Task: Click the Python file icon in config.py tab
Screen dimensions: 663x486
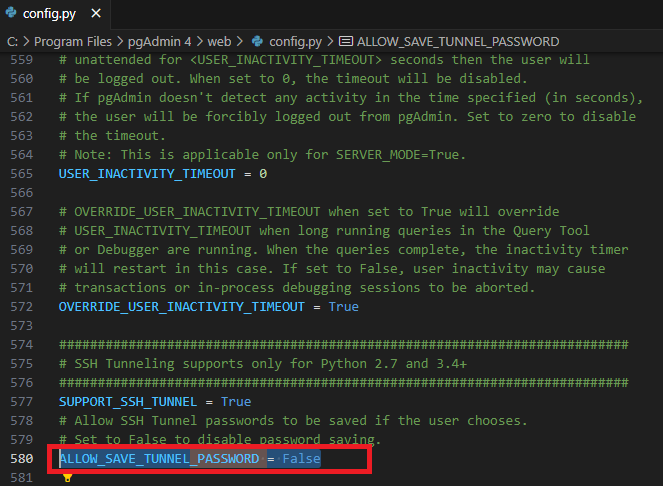Action: tap(11, 14)
